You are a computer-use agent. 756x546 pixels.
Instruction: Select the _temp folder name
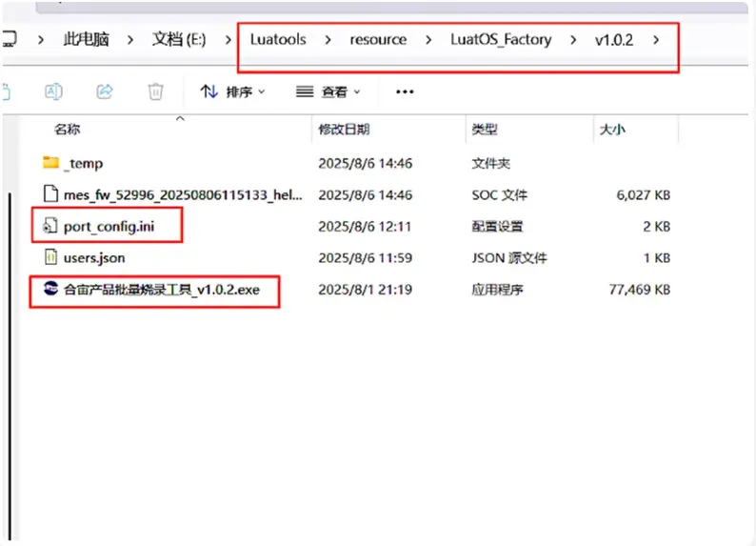[x=84, y=164]
